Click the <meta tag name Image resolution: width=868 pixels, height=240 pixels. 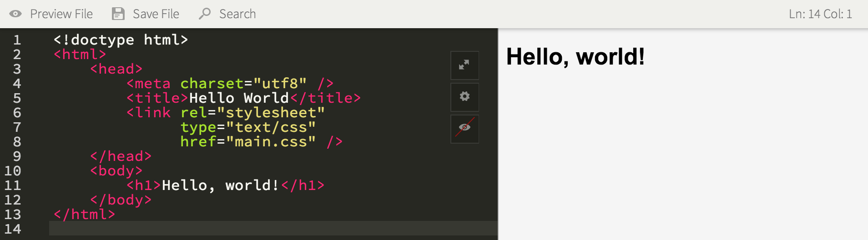148,84
